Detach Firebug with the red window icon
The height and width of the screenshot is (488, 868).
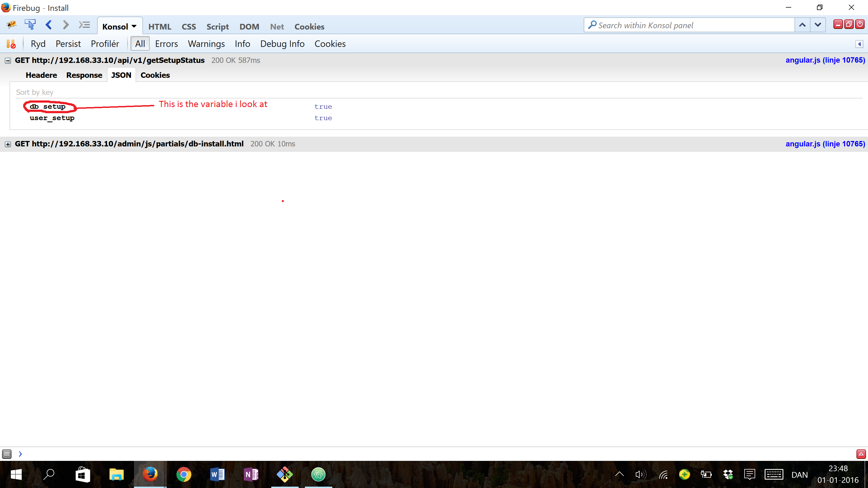(x=849, y=24)
